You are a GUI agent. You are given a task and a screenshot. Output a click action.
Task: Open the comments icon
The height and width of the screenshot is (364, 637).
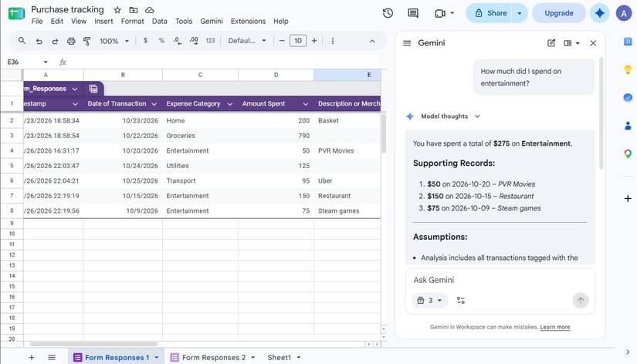point(413,13)
